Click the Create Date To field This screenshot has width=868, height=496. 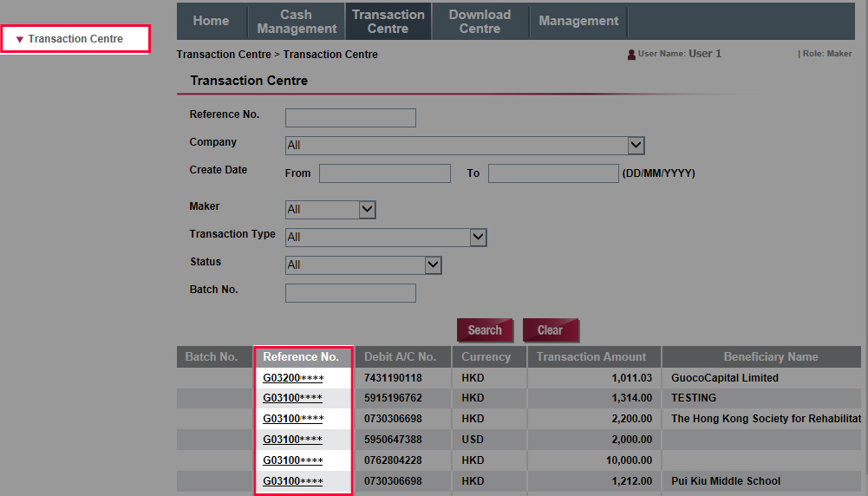coord(552,173)
